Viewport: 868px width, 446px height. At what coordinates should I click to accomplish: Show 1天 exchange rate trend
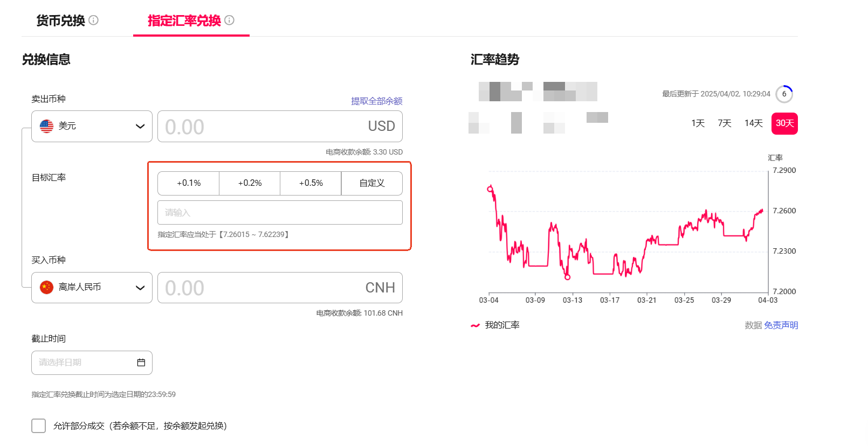(x=698, y=123)
